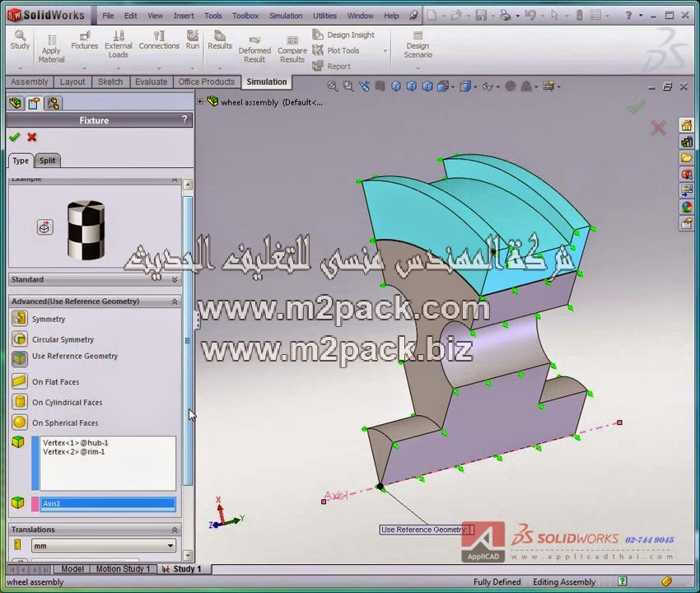
Task: Open Connections tool
Action: tap(159, 40)
